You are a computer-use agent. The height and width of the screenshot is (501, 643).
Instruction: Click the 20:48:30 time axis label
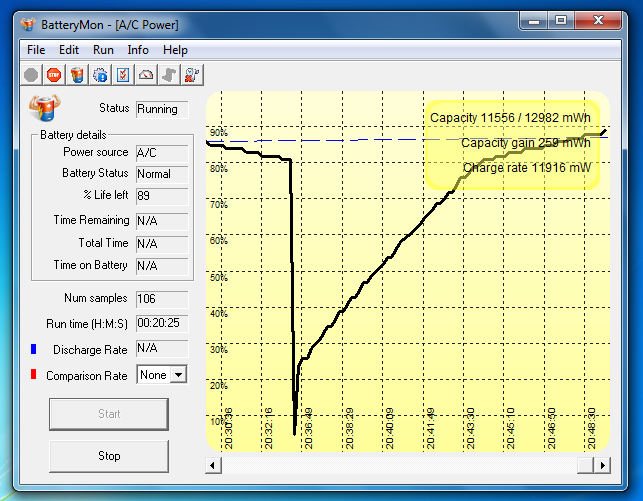[591, 428]
